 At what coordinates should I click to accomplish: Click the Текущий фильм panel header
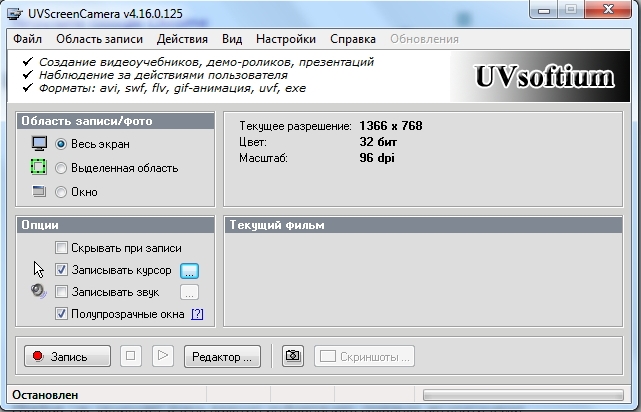click(x=424, y=225)
